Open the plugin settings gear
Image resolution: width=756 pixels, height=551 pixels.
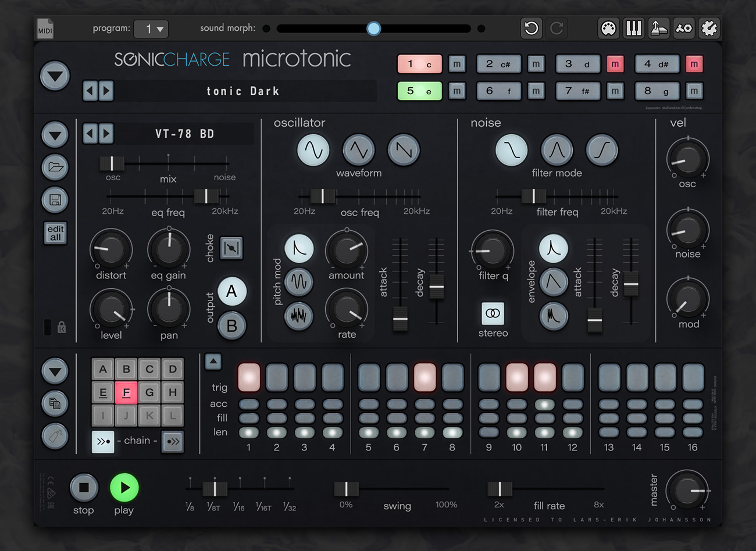[709, 28]
